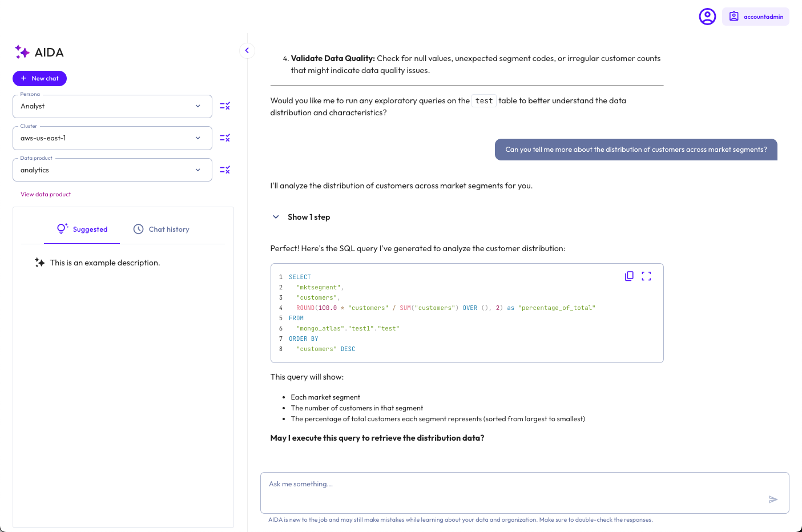The width and height of the screenshot is (802, 532).
Task: Select the Suggested tab
Action: click(x=82, y=229)
